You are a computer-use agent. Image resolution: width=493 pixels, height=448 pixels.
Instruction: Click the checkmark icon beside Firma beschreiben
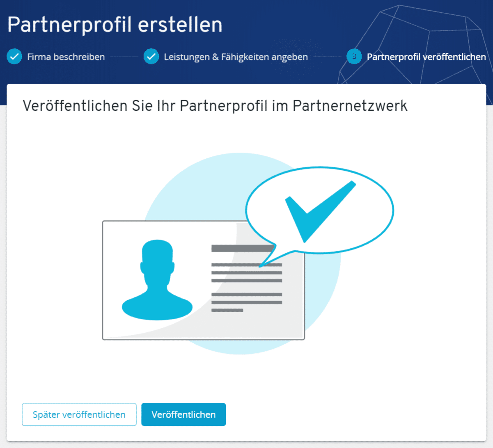pos(14,57)
